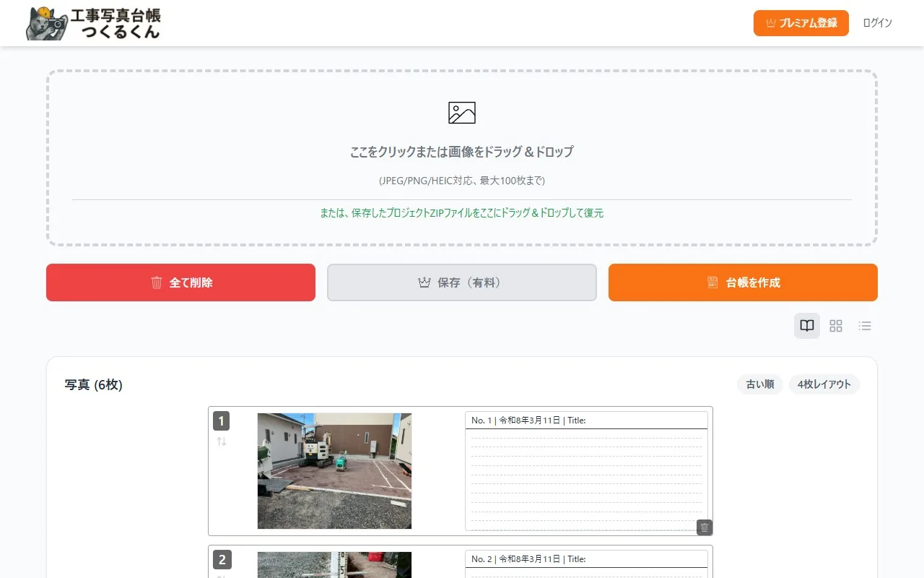Click reorder arrows icon for photo 1
This screenshot has width=924, height=578.
pyautogui.click(x=222, y=441)
